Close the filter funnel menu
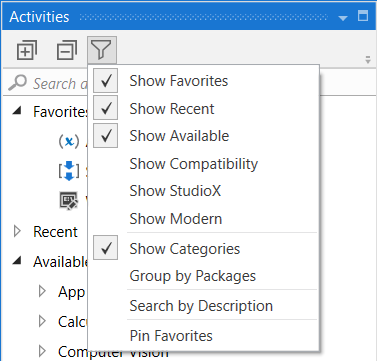 coord(102,50)
